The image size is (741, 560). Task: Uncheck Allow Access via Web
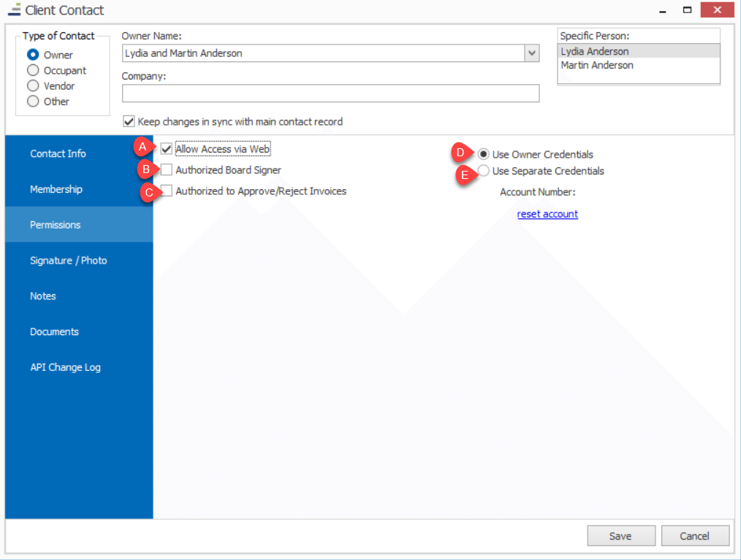click(x=167, y=149)
